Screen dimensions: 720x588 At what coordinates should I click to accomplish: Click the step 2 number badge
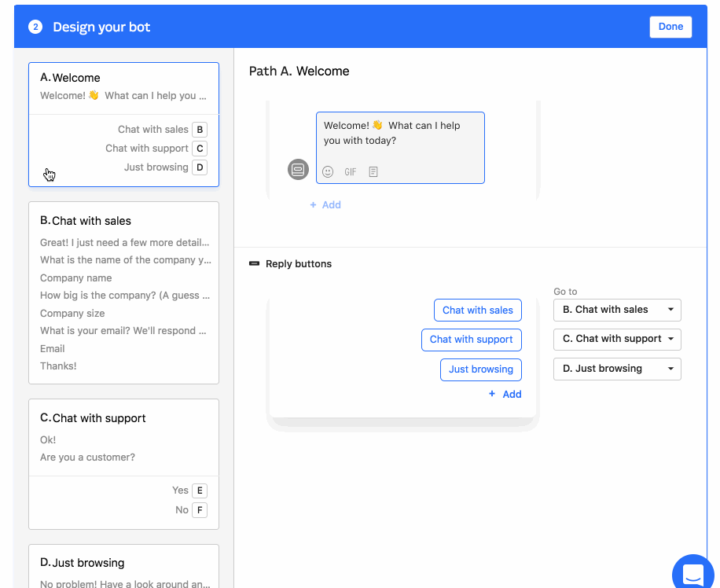[35, 27]
